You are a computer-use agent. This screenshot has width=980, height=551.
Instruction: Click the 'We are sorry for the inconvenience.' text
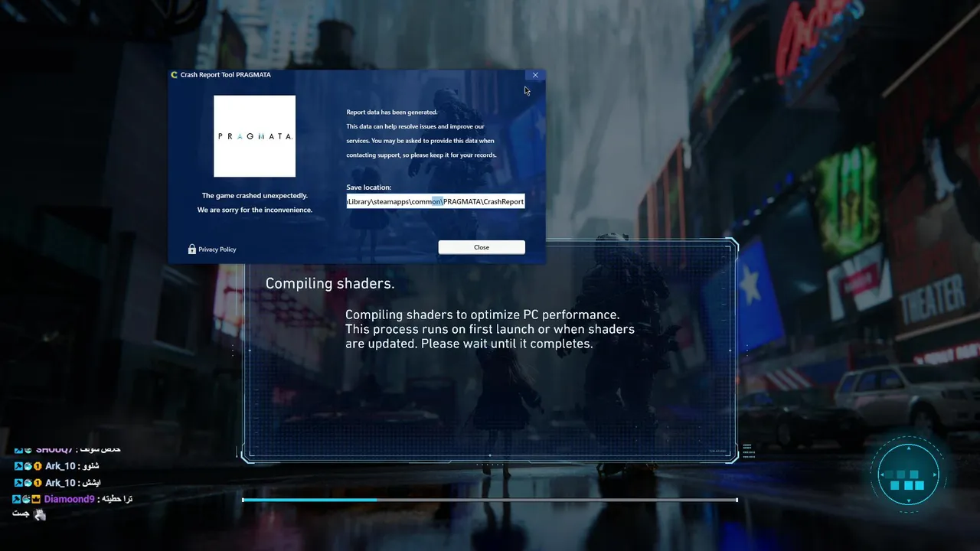coord(255,210)
